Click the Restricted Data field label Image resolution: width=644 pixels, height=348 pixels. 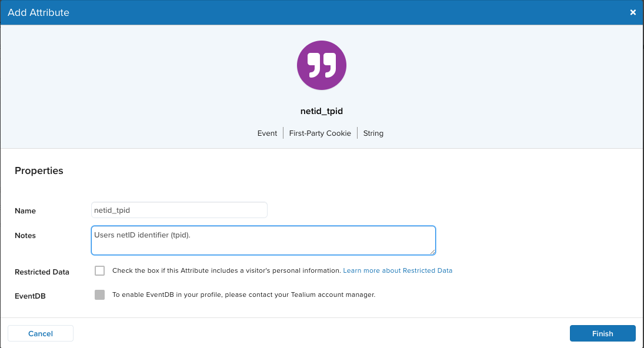tap(42, 272)
